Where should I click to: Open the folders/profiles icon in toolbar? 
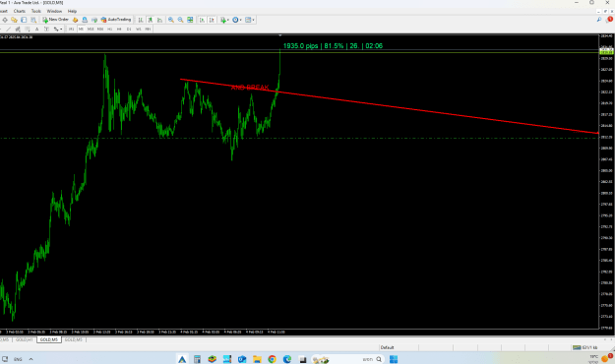[x=14, y=20]
